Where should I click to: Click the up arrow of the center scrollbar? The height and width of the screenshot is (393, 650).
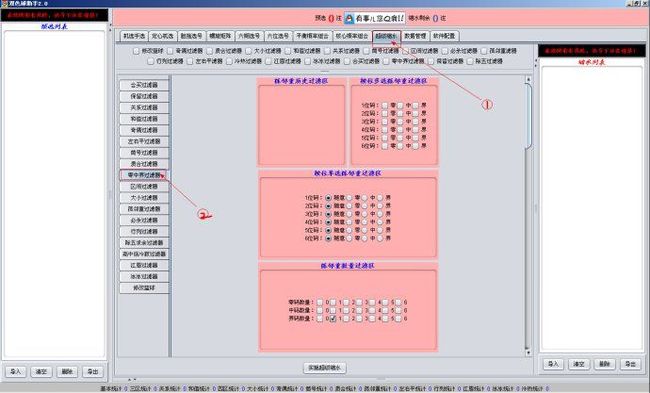point(528,79)
